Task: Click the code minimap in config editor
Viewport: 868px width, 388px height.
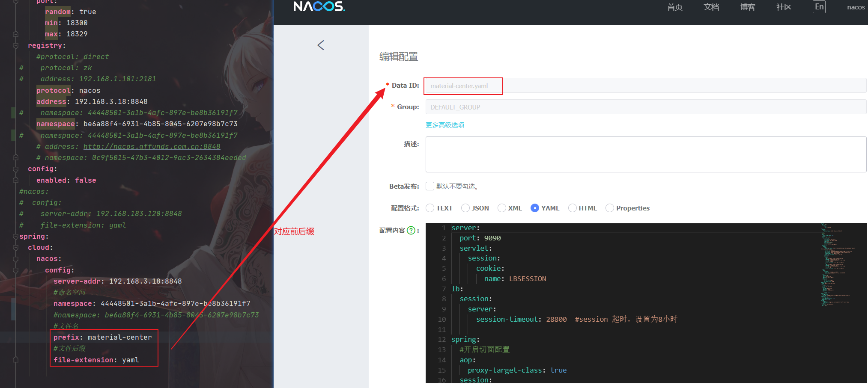Action: click(837, 265)
